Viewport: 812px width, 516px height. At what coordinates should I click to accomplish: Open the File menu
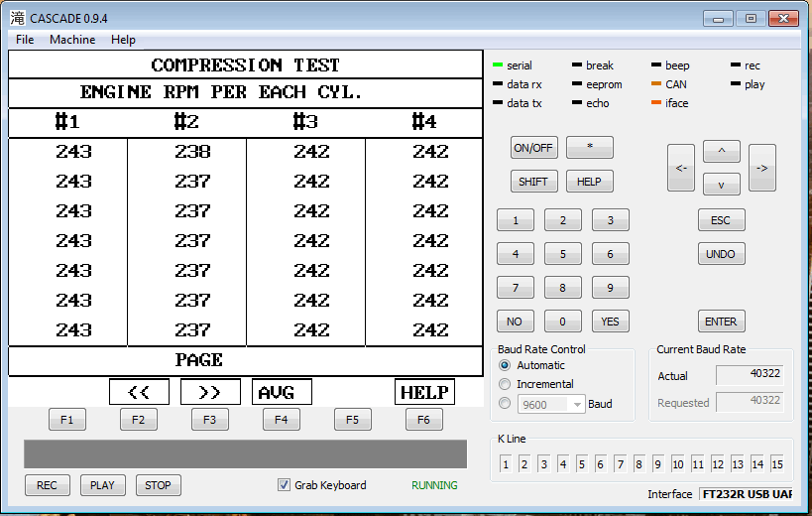point(25,40)
